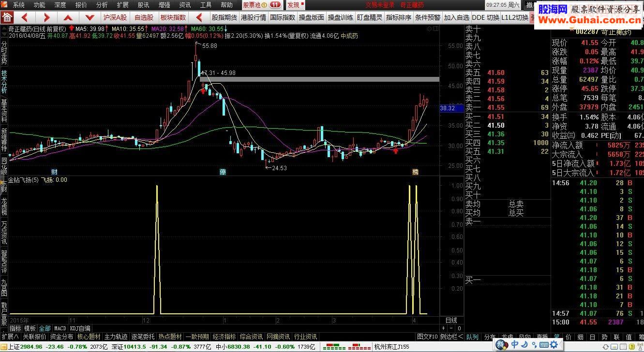Select 基本资料 side tab
Screen dimensions: 644x352
click(x=4, y=111)
